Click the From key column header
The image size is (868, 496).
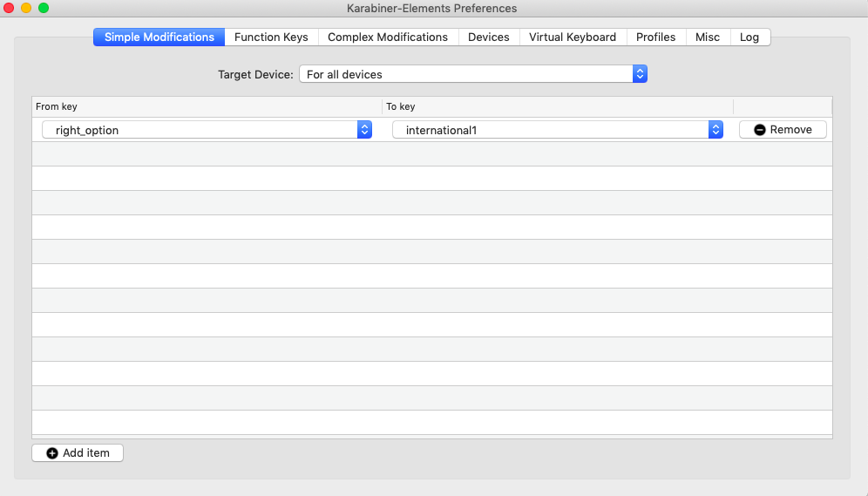point(207,106)
